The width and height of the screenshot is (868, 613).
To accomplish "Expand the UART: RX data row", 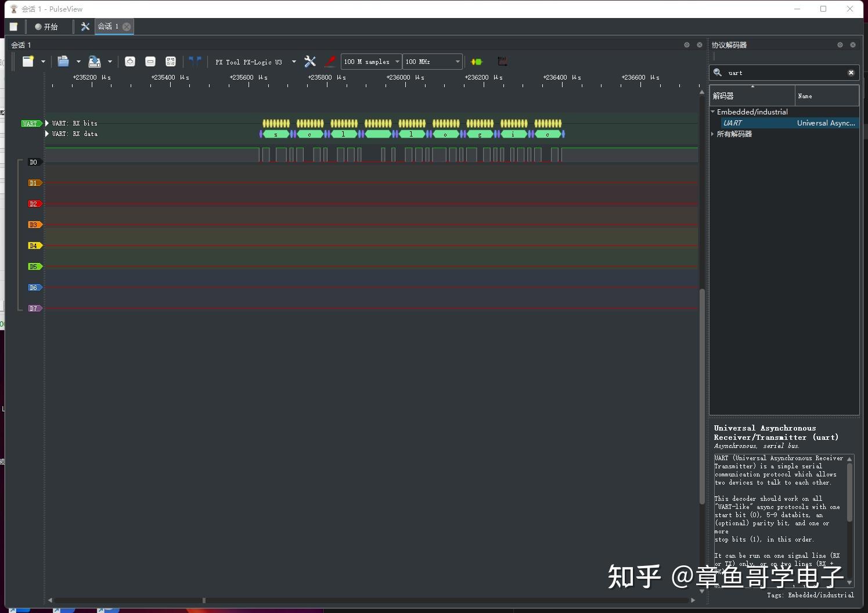I will [47, 134].
